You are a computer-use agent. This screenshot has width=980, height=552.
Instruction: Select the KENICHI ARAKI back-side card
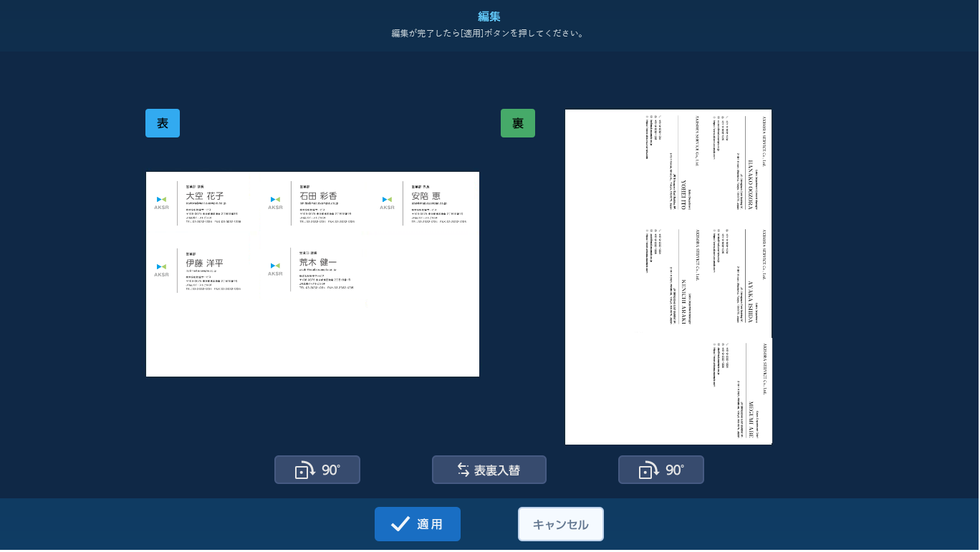[673, 279]
